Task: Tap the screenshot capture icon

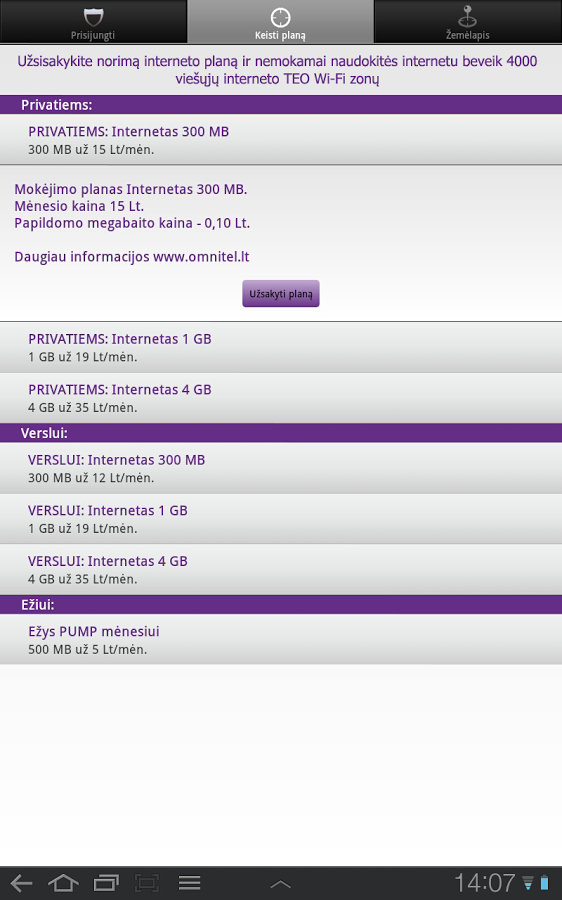Action: [x=147, y=883]
